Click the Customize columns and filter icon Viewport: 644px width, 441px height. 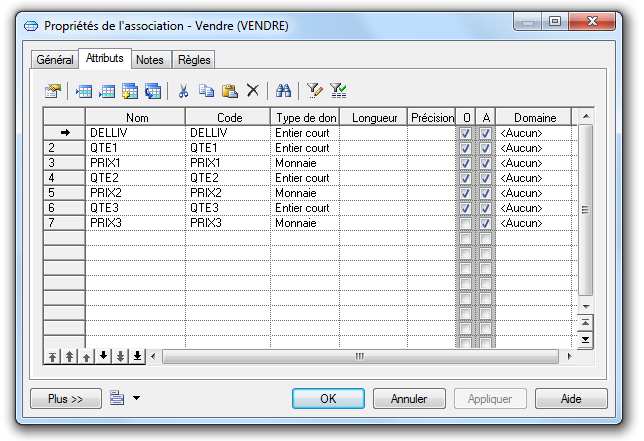[x=313, y=91]
